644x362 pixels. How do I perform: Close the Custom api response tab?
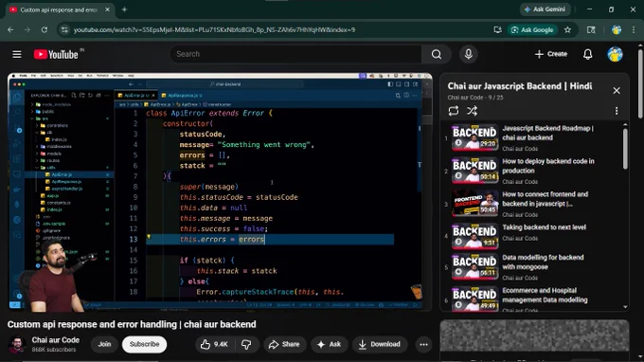[x=108, y=9]
